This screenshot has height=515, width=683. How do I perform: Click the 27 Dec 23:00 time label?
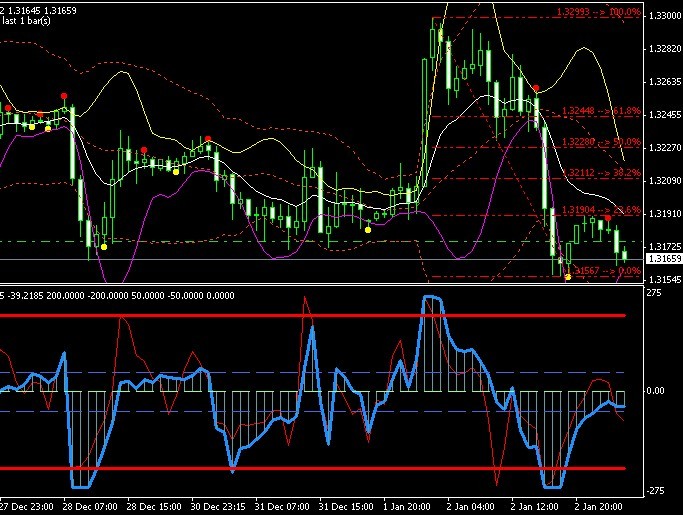27,507
